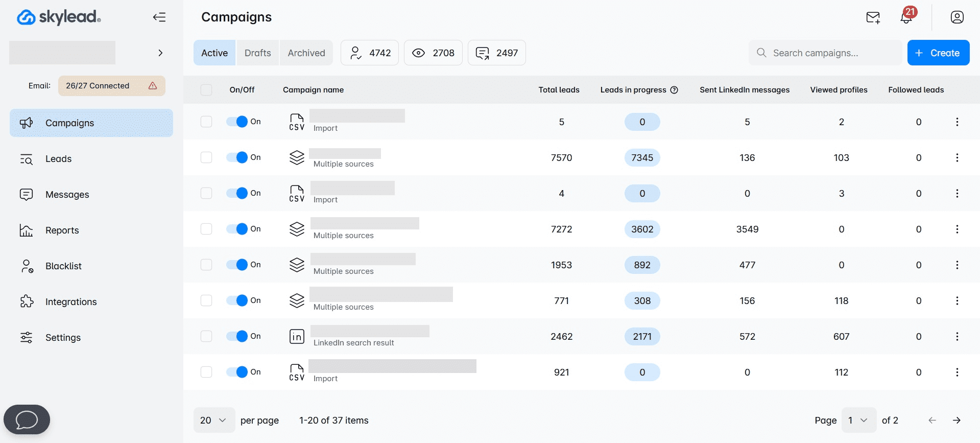This screenshot has height=443, width=980.
Task: Open three-dot menu for the 771-leads campaign
Action: (x=957, y=300)
